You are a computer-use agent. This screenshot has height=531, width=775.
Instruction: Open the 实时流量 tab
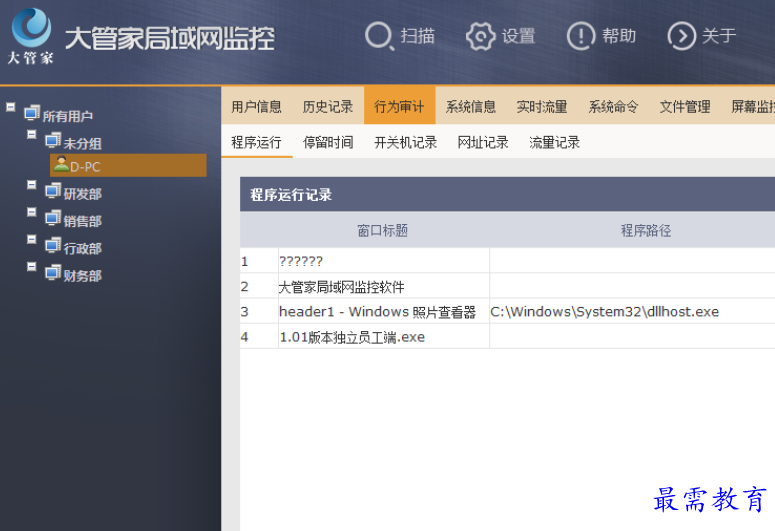542,106
